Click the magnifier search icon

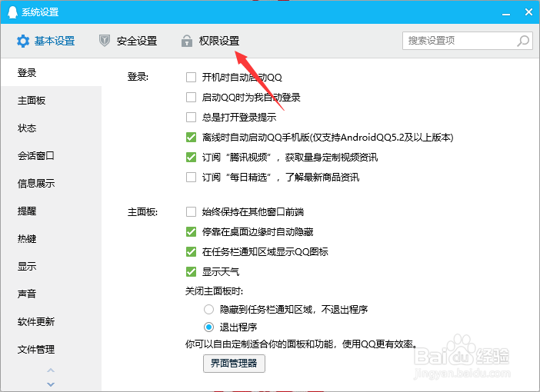coord(523,41)
